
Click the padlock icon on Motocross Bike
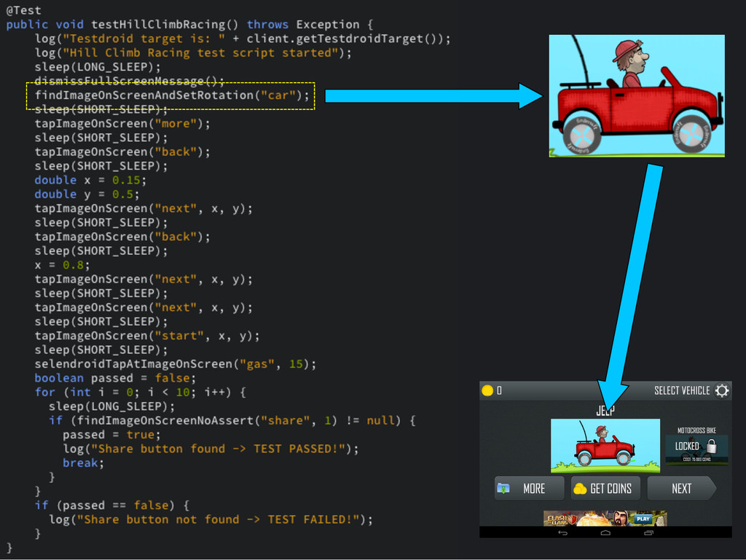click(711, 446)
